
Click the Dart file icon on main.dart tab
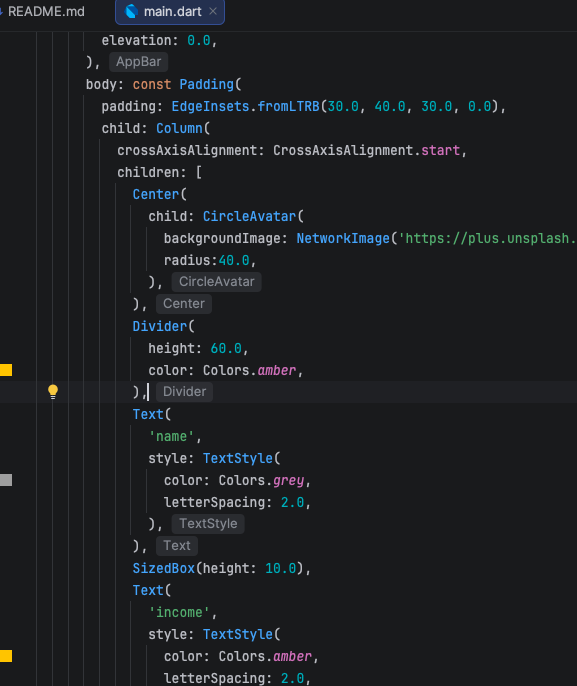[131, 11]
